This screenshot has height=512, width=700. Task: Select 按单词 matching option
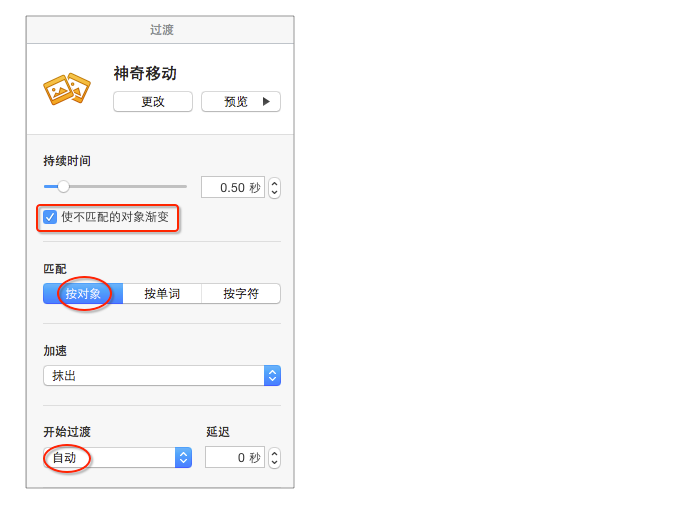162,294
